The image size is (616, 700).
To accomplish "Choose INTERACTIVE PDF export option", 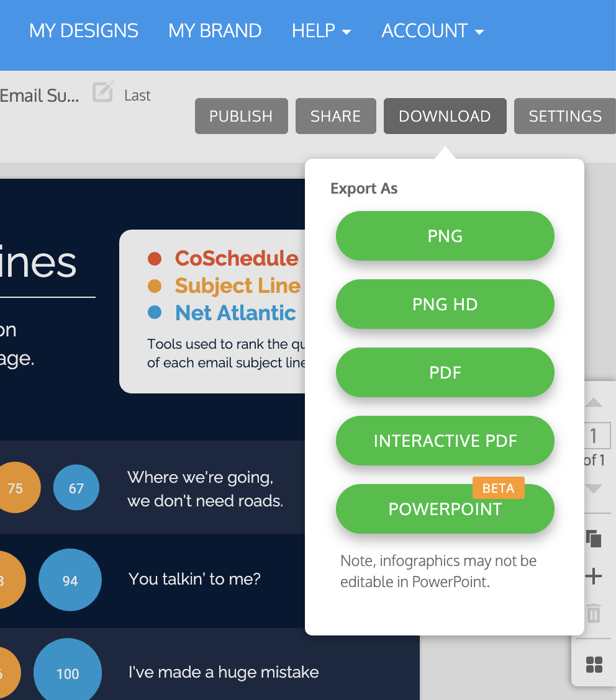I will click(x=445, y=441).
